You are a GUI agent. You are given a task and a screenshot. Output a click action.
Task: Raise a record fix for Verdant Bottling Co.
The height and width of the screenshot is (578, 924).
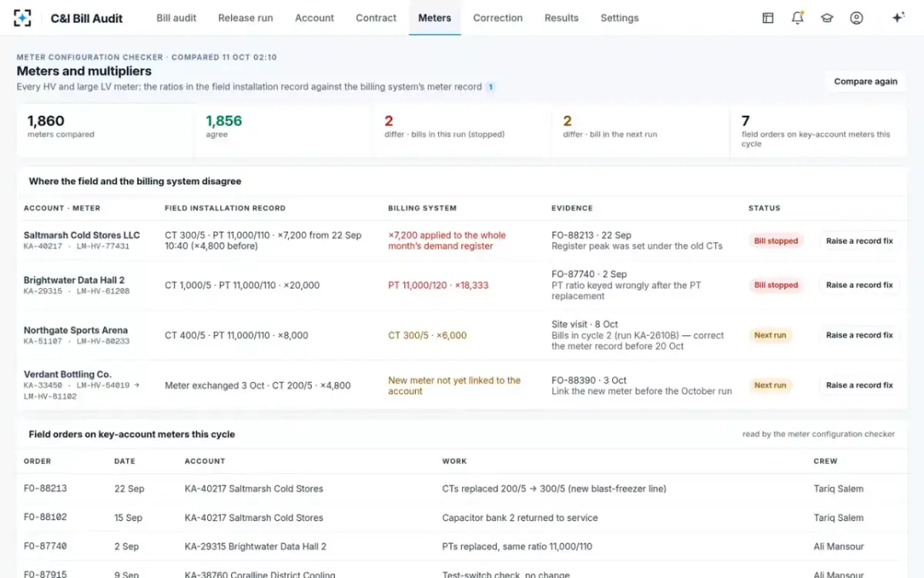coord(859,385)
